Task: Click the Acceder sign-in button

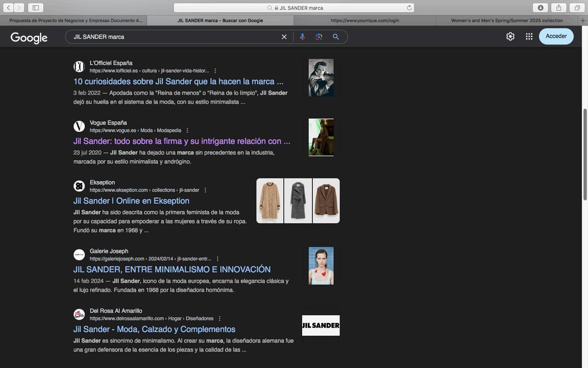Action: click(x=556, y=36)
